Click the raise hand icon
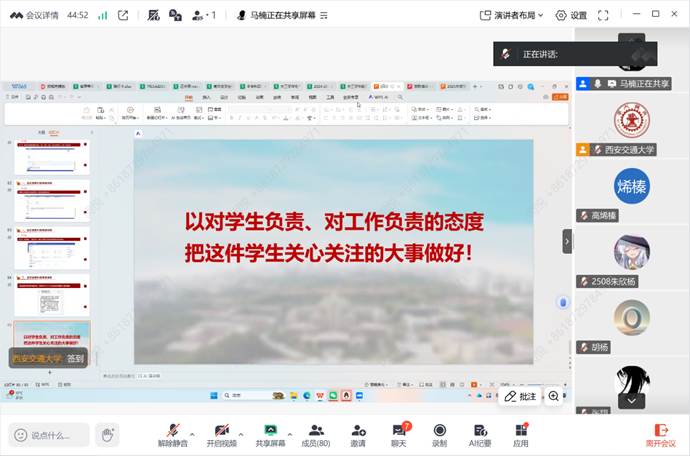This screenshot has height=456, width=690. coord(107,435)
